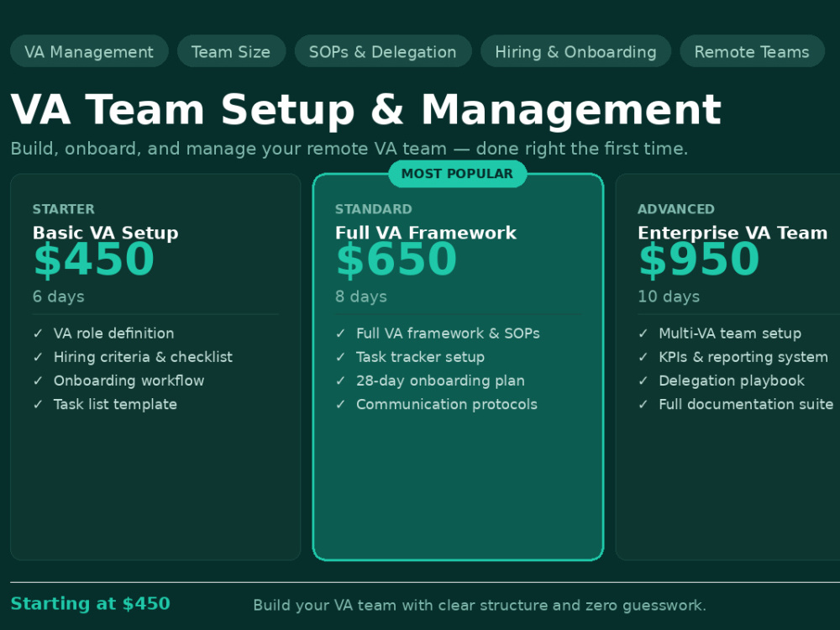The height and width of the screenshot is (630, 840).
Task: Click 'Full VA framework & SOPs' feature
Action: 448,333
